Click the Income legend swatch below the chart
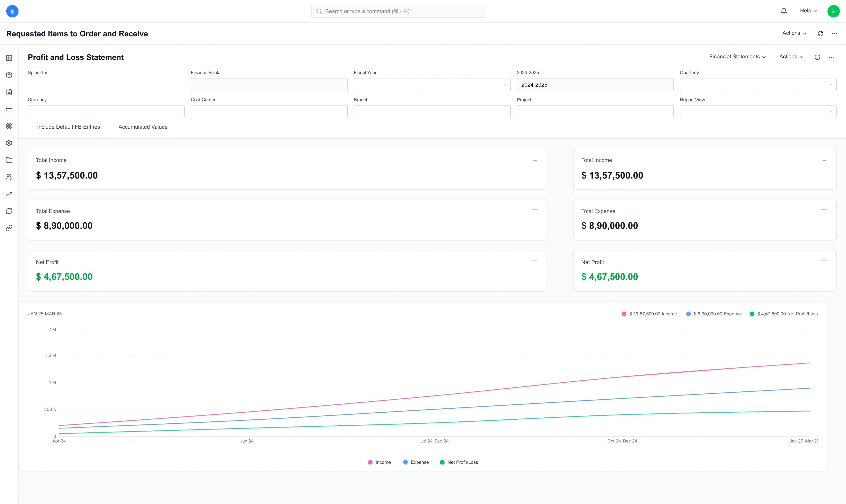Image resolution: width=846 pixels, height=504 pixels. [370, 462]
